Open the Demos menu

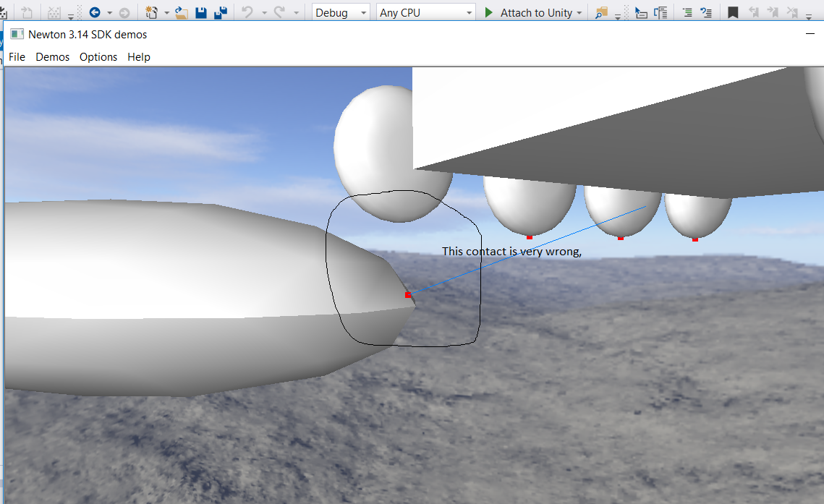[53, 56]
